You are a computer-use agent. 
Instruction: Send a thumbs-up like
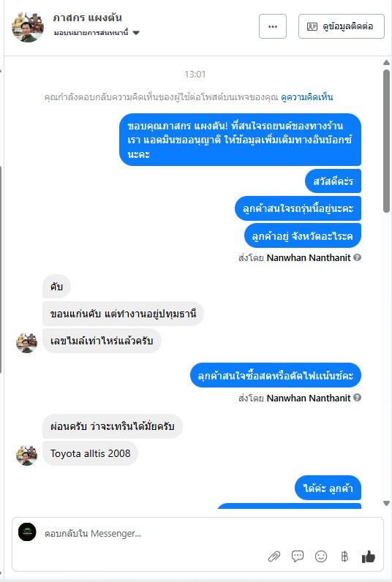point(369,556)
